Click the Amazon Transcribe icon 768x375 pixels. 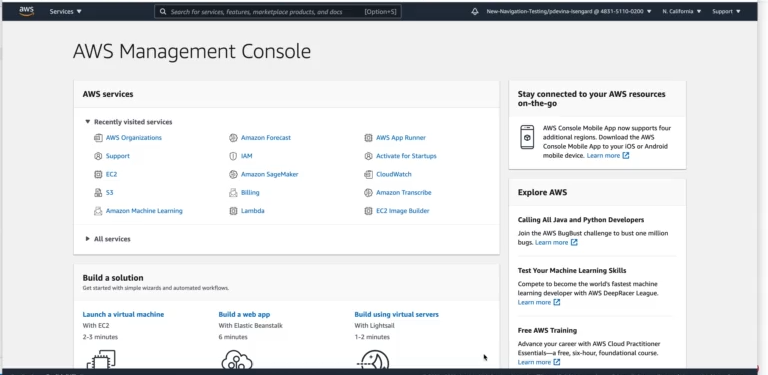coord(368,193)
